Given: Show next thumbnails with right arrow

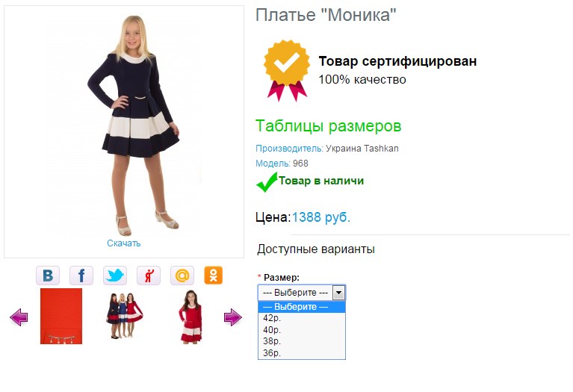Looking at the screenshot, I should (x=233, y=317).
